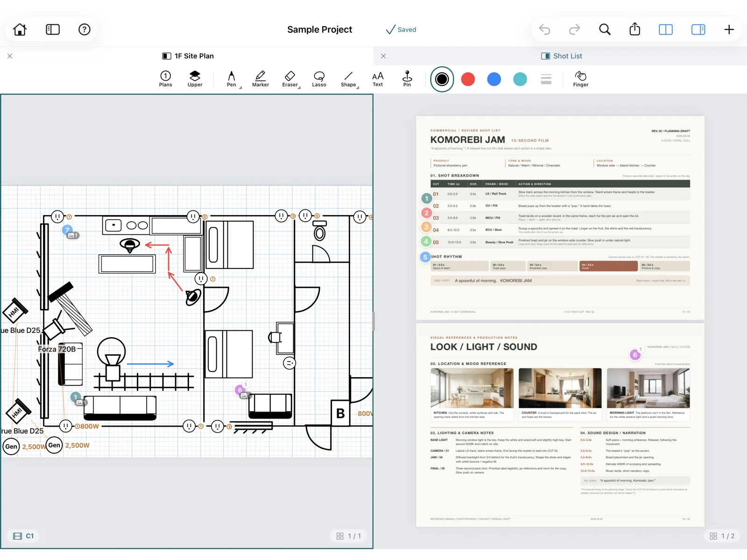The height and width of the screenshot is (560, 747).
Task: Open the Help question mark icon
Action: pos(84,29)
